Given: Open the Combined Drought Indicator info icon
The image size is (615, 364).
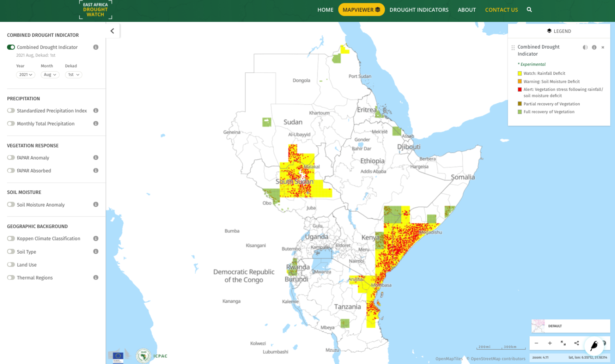Looking at the screenshot, I should click(x=96, y=47).
